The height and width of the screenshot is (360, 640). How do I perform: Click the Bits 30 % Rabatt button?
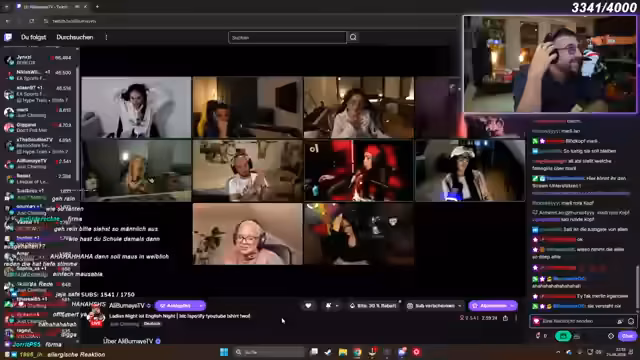tap(373, 306)
